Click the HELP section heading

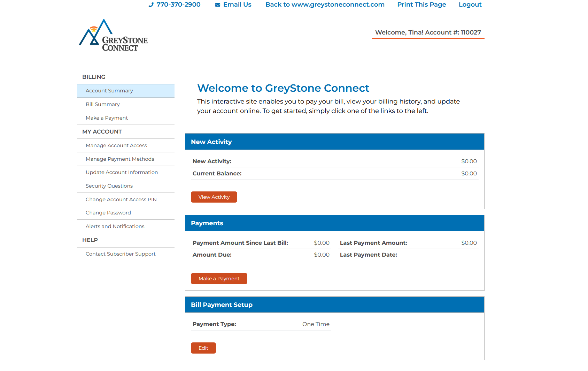(x=90, y=240)
